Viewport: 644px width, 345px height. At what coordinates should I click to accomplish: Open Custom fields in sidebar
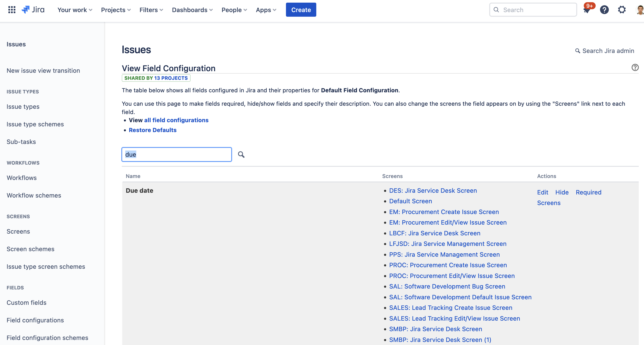(x=27, y=303)
